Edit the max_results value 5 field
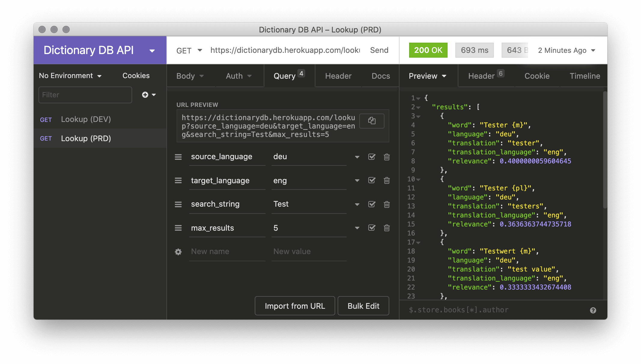Viewport: 641px width, 364px height. click(x=309, y=228)
